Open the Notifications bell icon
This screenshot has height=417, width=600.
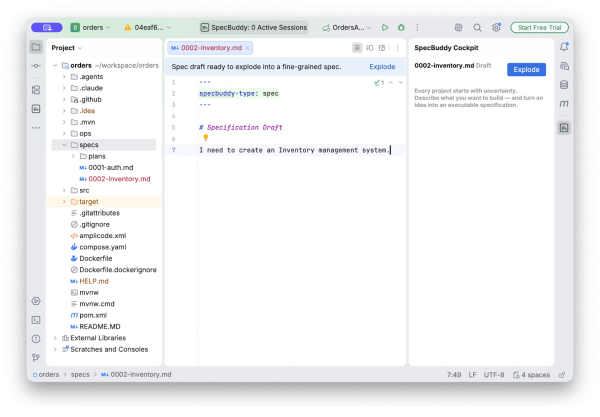(564, 47)
